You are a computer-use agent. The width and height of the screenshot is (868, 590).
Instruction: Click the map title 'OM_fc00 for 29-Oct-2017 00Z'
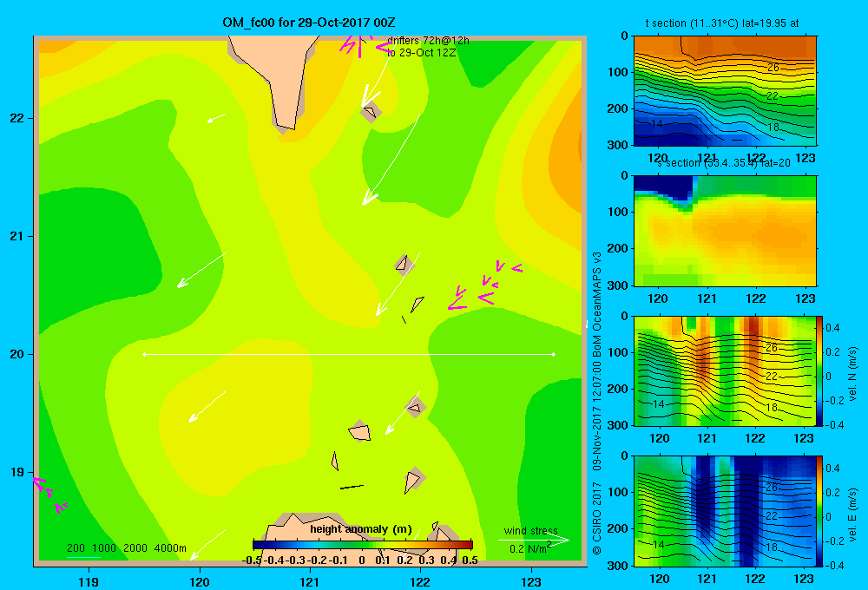308,23
